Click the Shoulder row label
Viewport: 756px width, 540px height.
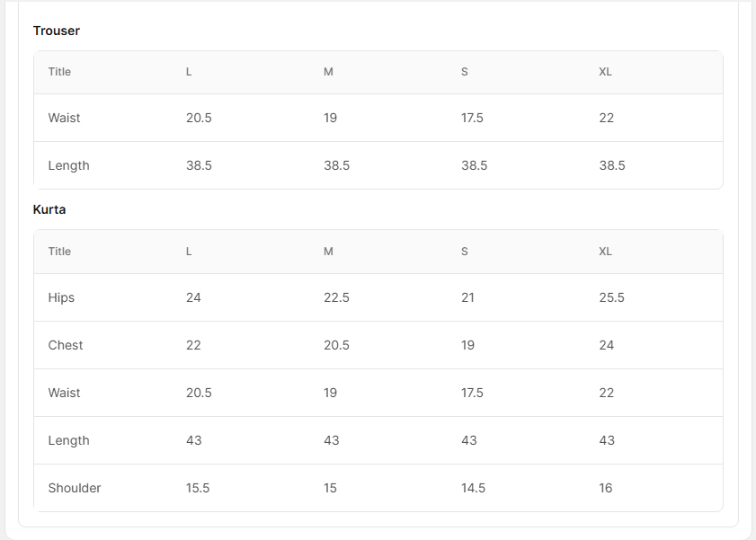coord(75,488)
